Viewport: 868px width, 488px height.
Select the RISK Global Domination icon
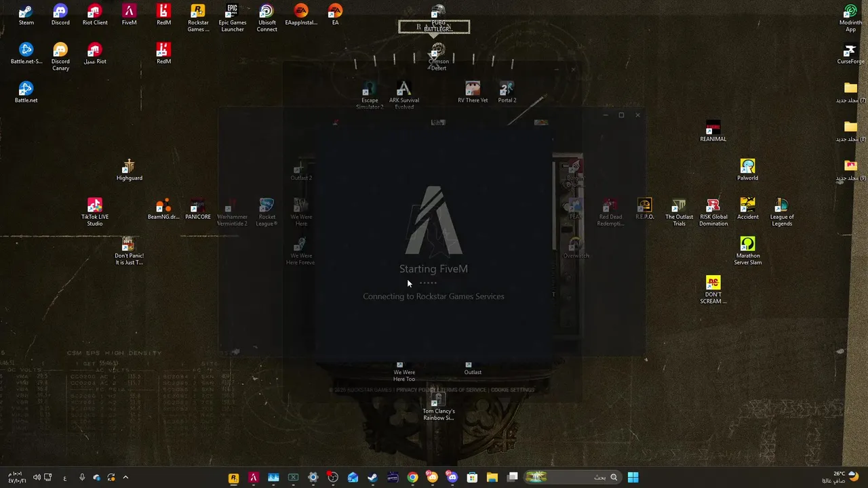(713, 212)
